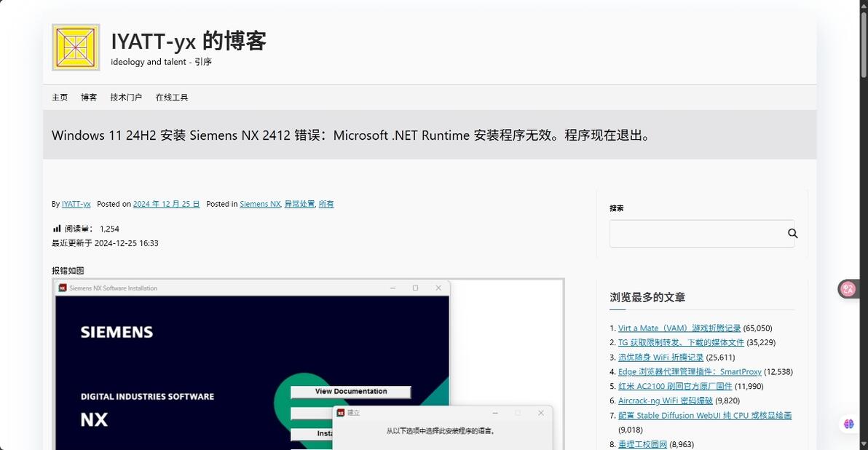Screen dimensions: 868x450
Task: Open the 红米 AC2100 article link
Action: [675, 387]
